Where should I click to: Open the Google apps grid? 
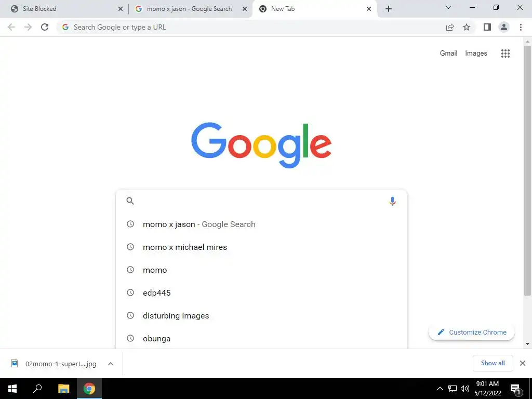505,54
